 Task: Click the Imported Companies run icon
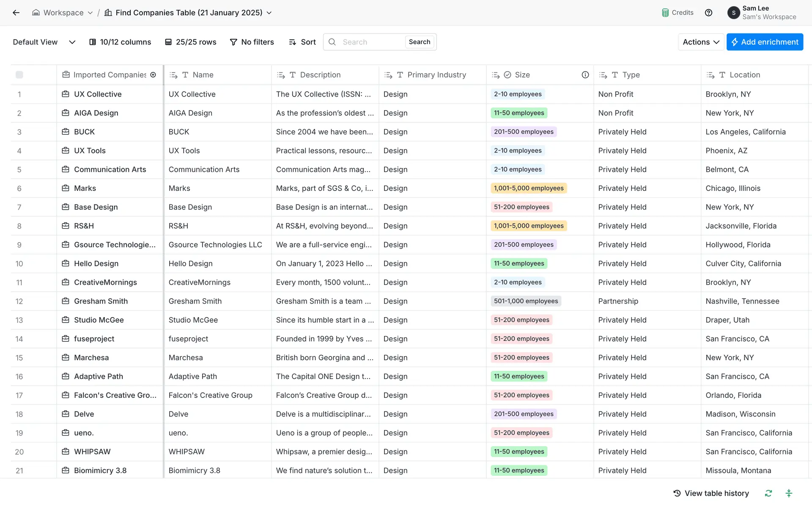(153, 75)
